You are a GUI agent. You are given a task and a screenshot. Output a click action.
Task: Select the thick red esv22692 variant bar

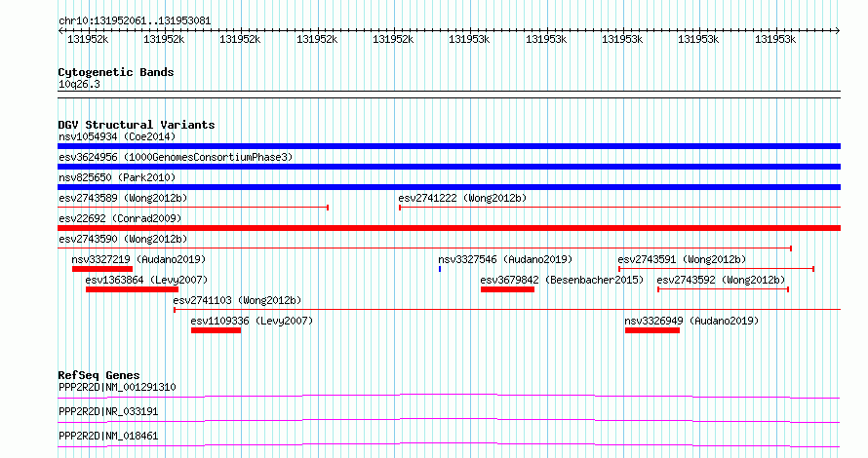click(449, 228)
